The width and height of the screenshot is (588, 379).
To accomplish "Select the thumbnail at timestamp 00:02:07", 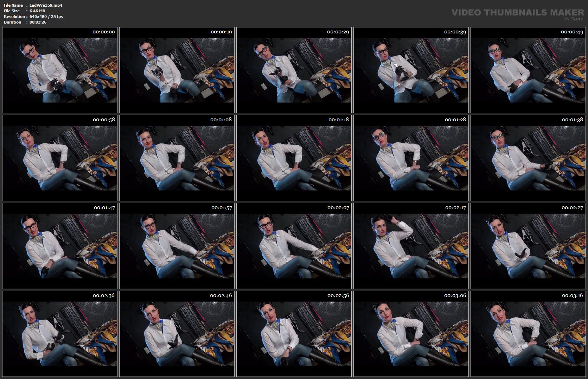I will (x=294, y=246).
